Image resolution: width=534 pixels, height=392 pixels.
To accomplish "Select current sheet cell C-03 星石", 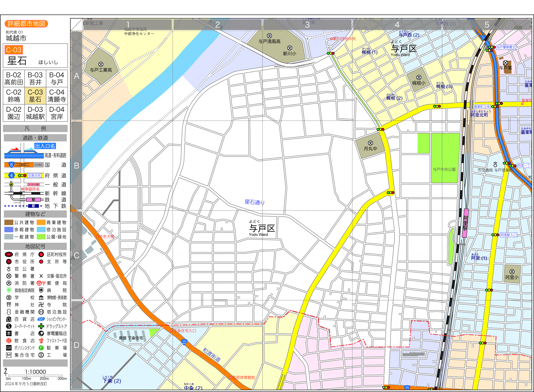I will pyautogui.click(x=35, y=96).
